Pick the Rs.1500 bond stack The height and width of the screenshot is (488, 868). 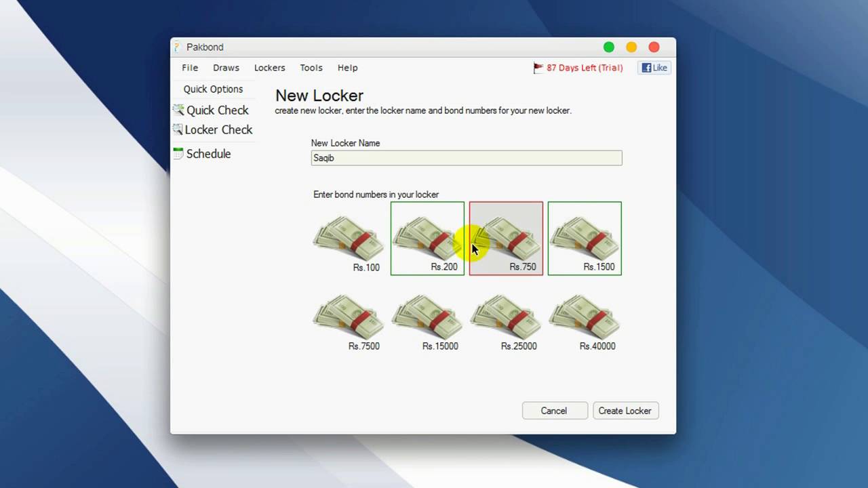585,239
